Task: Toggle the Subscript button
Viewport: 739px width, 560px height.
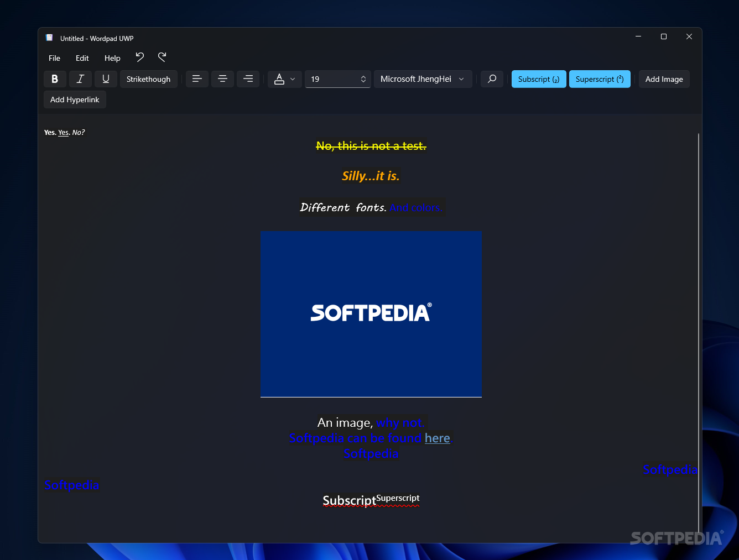Action: pos(539,79)
